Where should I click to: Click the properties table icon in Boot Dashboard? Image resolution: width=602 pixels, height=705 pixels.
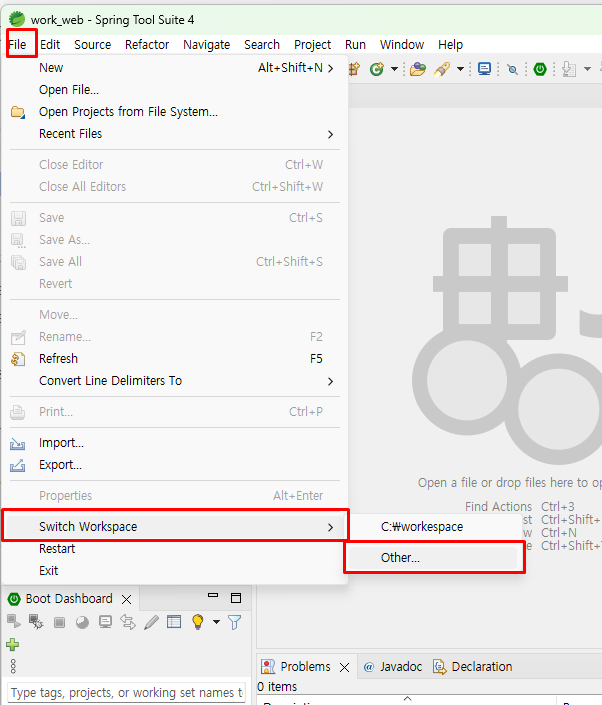(174, 622)
